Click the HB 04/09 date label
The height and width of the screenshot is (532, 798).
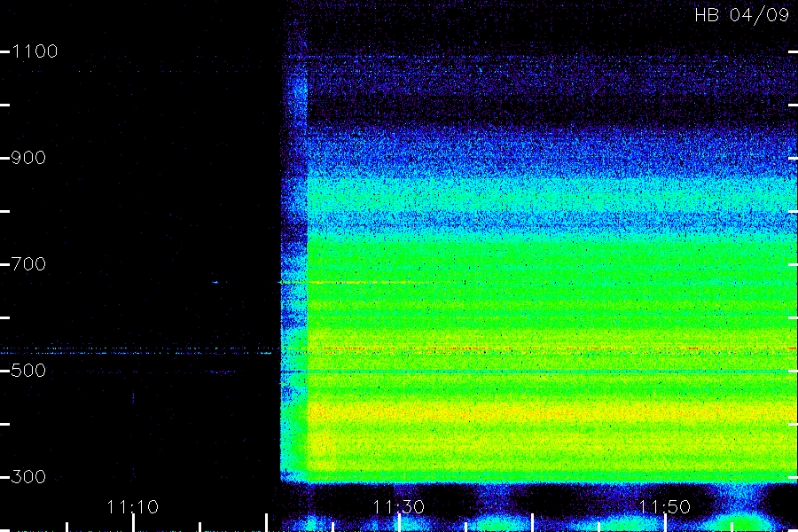pyautogui.click(x=741, y=15)
